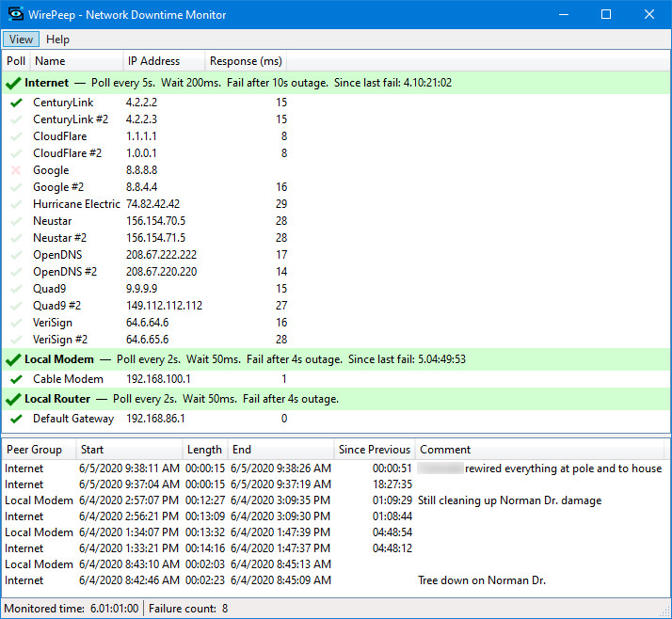Click the red X beside Google 8.8.8.8
This screenshot has height=619, width=672.
(16, 170)
